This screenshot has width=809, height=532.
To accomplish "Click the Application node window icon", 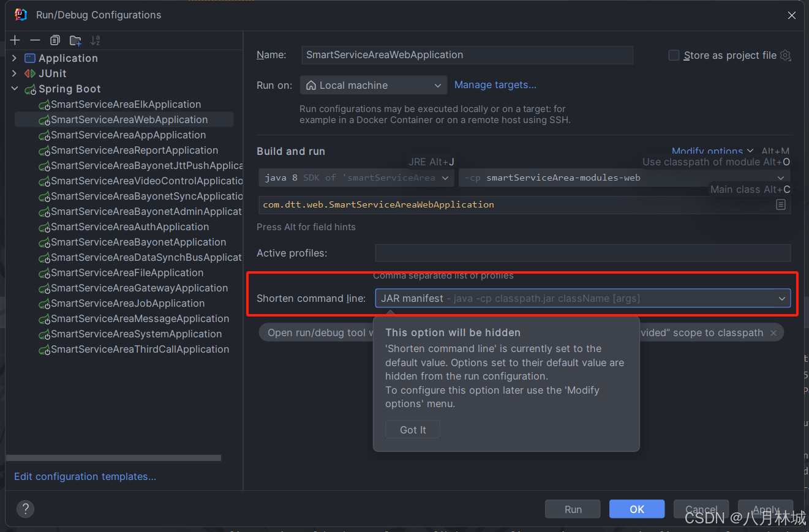I will [30, 58].
